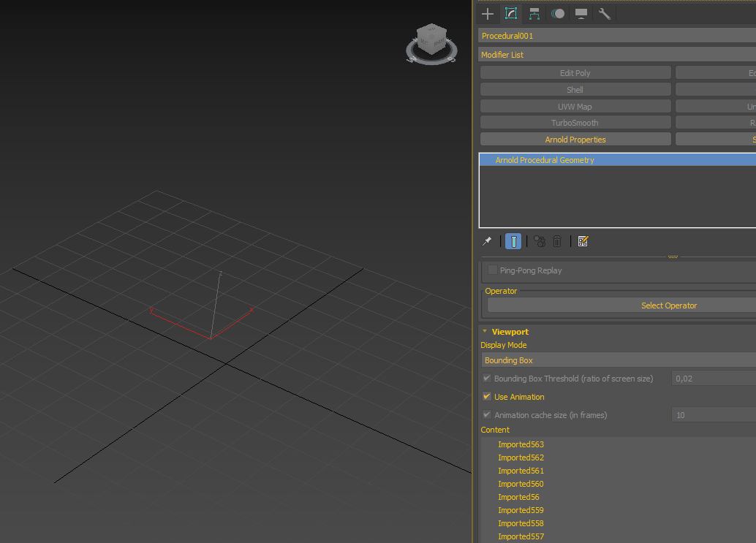This screenshot has height=543, width=756.
Task: Click the Pin Stack icon
Action: click(487, 241)
